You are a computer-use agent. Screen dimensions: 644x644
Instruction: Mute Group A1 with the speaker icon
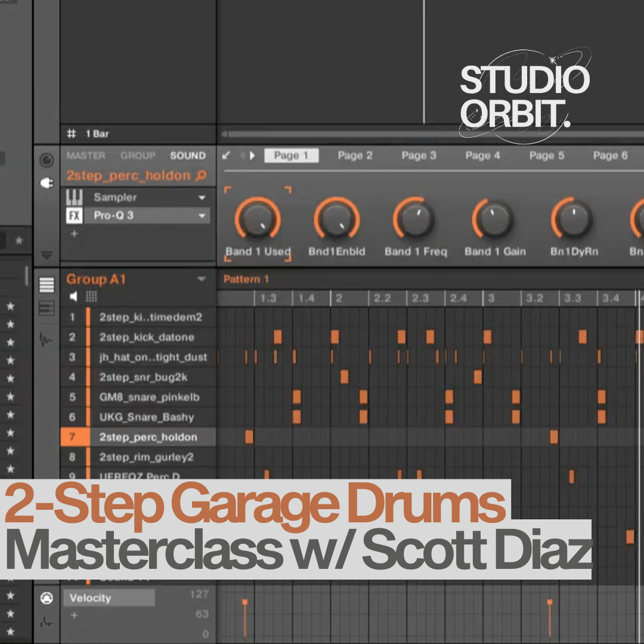73,296
